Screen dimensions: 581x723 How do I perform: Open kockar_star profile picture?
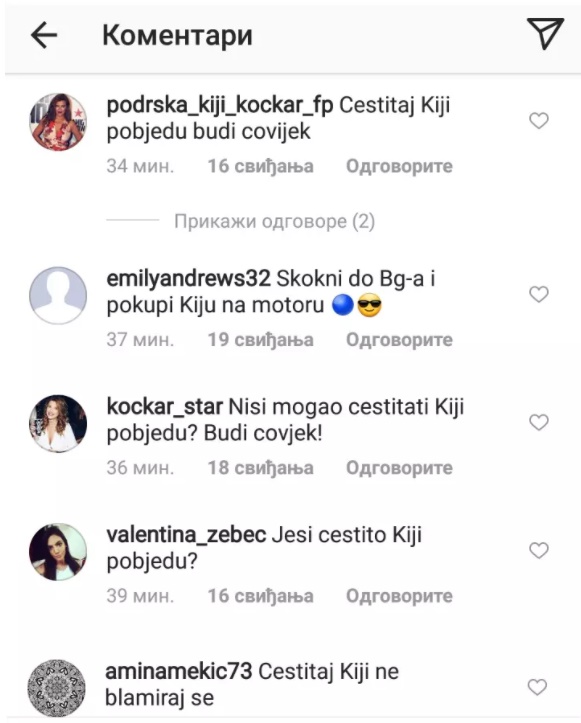(58, 423)
